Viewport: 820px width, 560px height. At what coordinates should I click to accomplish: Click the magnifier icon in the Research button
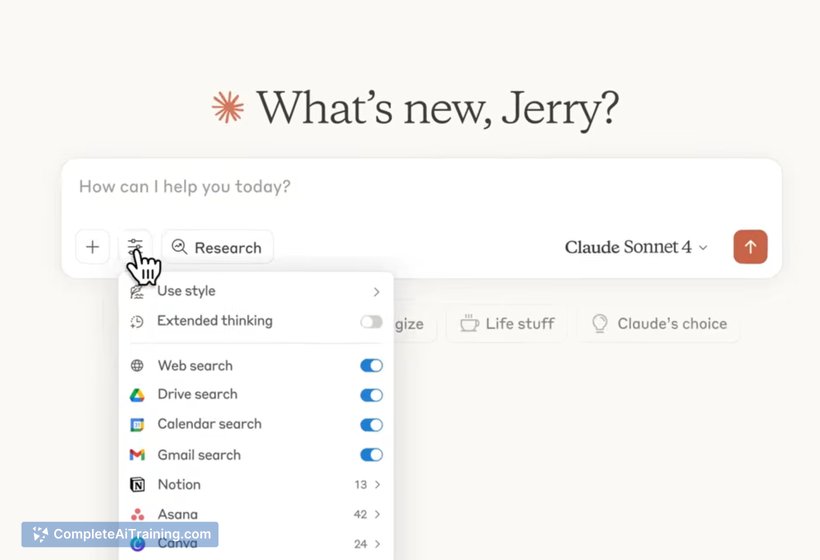pyautogui.click(x=179, y=246)
